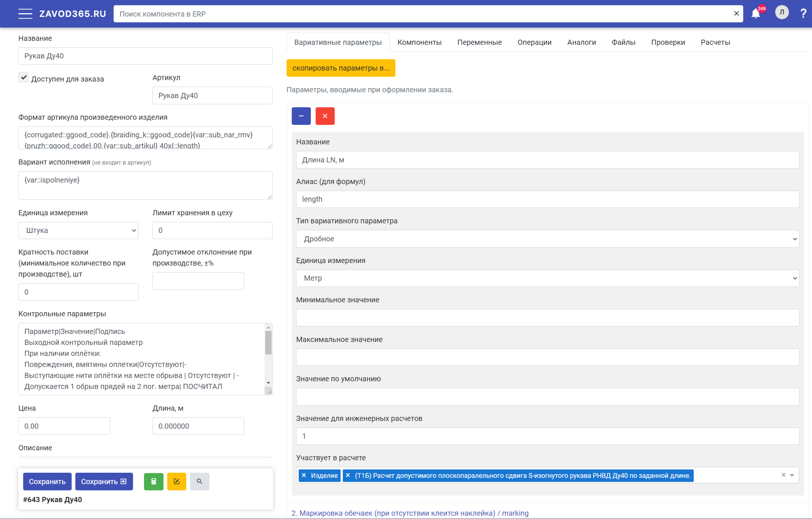Toggle the Доступен для заказа checkbox

[x=24, y=78]
